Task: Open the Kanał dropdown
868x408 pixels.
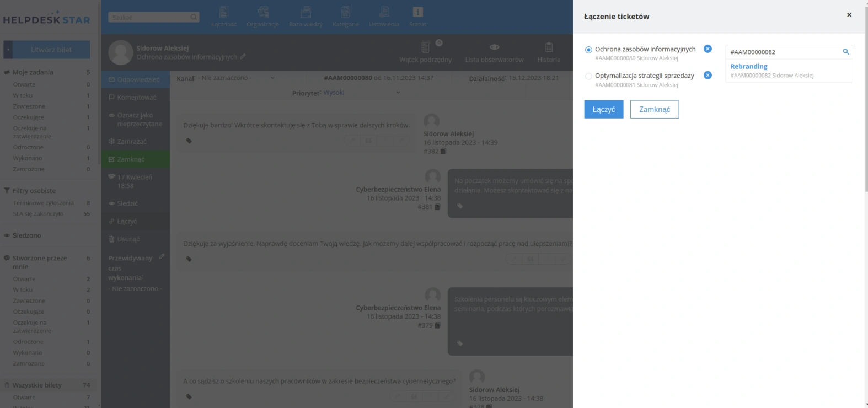Action: tap(235, 78)
